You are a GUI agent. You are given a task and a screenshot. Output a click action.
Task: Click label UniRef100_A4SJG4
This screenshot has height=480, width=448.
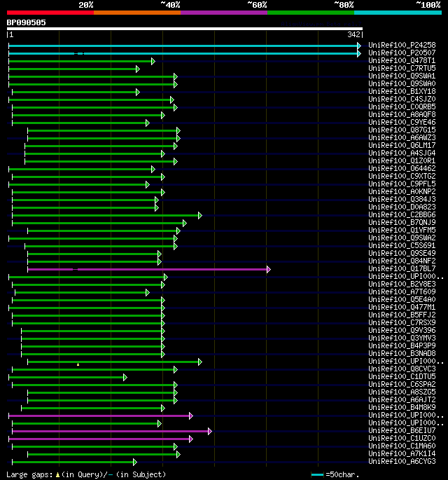(402, 153)
